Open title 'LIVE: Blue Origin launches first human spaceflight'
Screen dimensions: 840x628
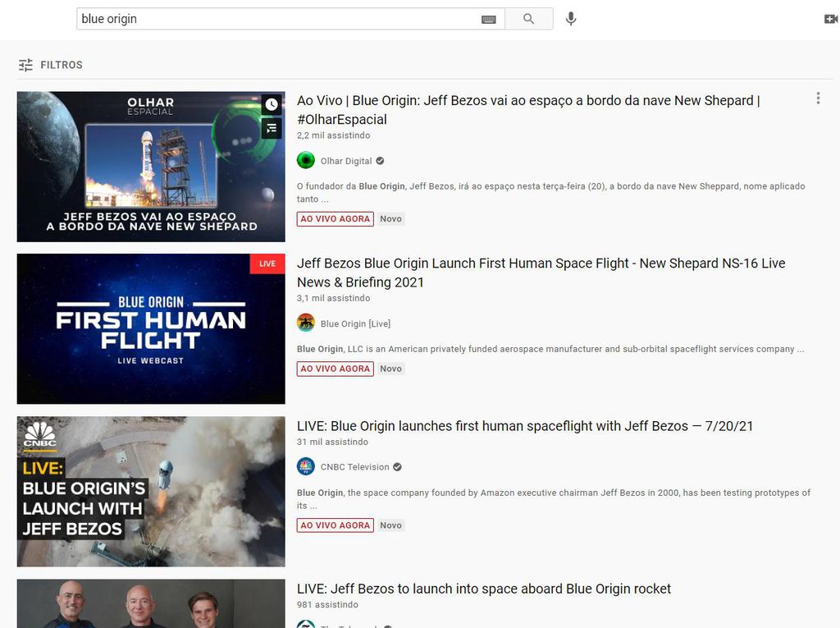(525, 426)
